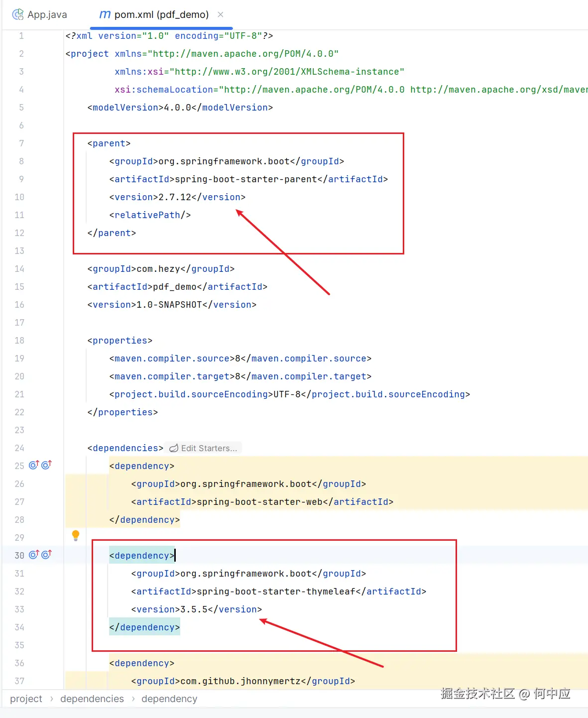Click the <dependency> tag on line 36

142,663
